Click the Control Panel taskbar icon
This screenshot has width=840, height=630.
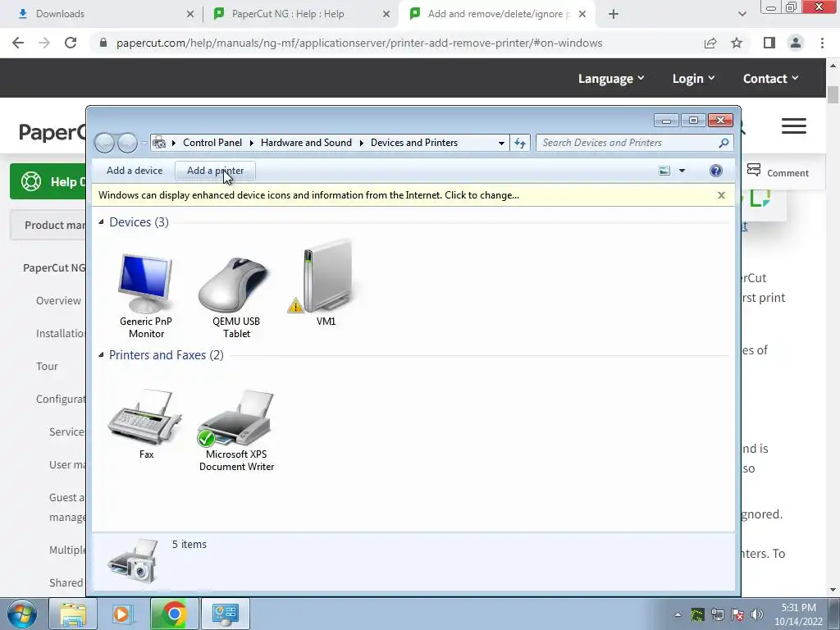tap(225, 614)
